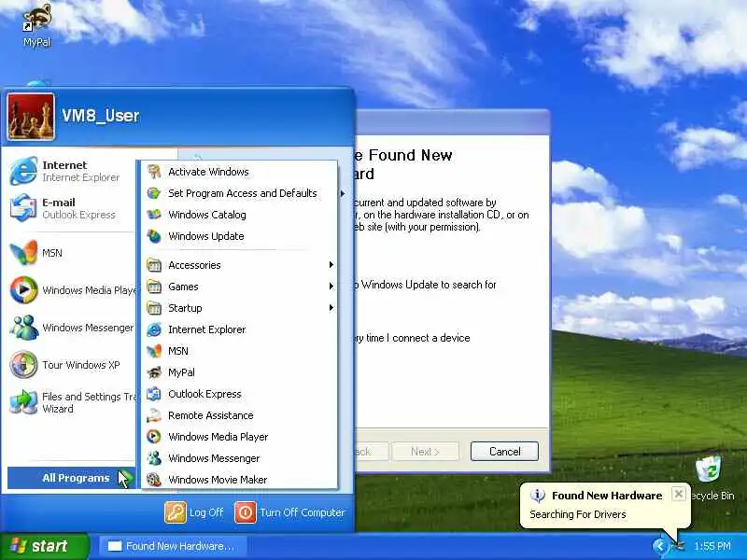
Task: Open Files and Settings Transfer Wizard icon
Action: click(23, 402)
